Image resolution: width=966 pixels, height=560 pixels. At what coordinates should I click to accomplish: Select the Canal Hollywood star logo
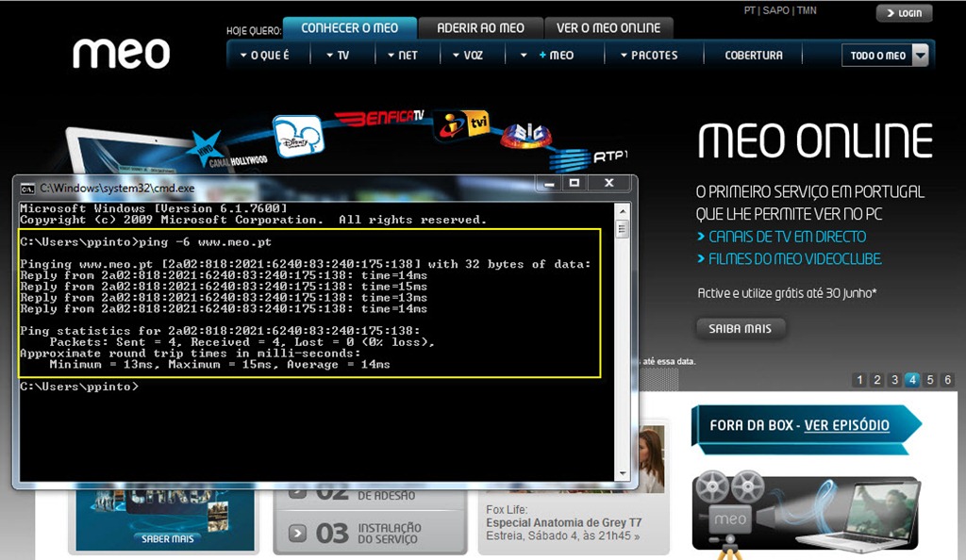[207, 148]
